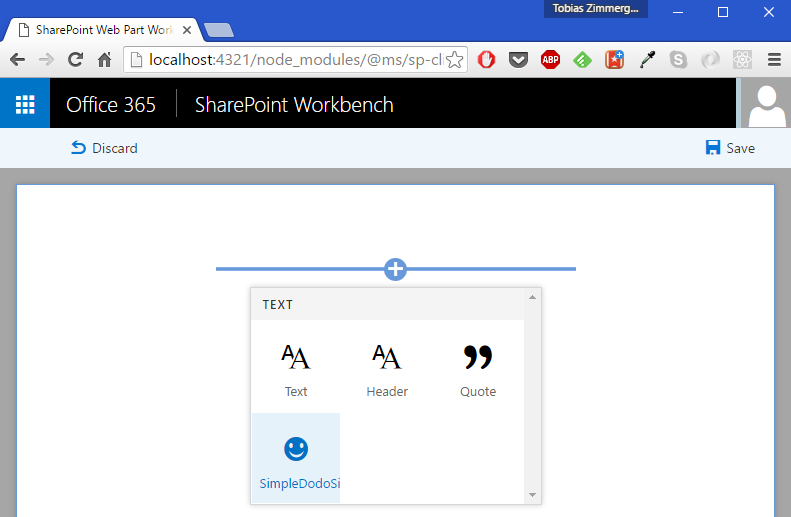Insert the Text web part
Screen dimensions: 791x517
(296, 370)
